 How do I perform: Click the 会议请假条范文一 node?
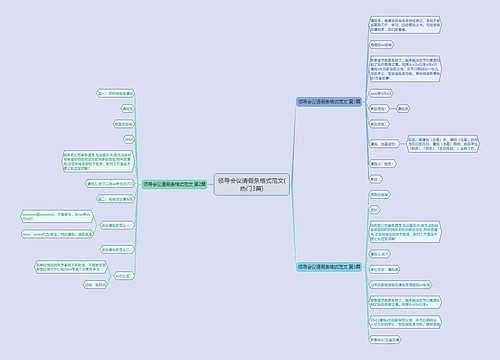coord(117,226)
